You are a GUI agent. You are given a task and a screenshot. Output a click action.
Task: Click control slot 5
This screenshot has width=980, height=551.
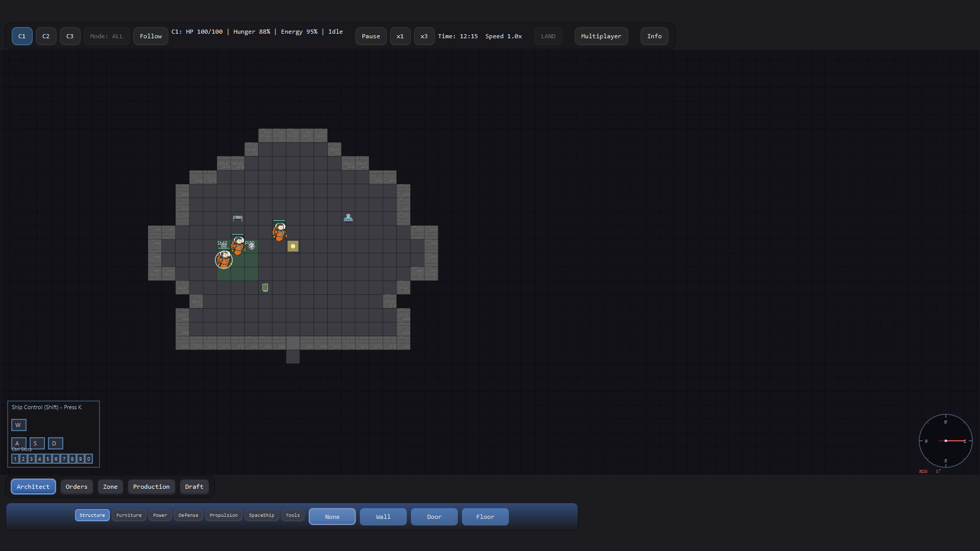pyautogui.click(x=48, y=459)
